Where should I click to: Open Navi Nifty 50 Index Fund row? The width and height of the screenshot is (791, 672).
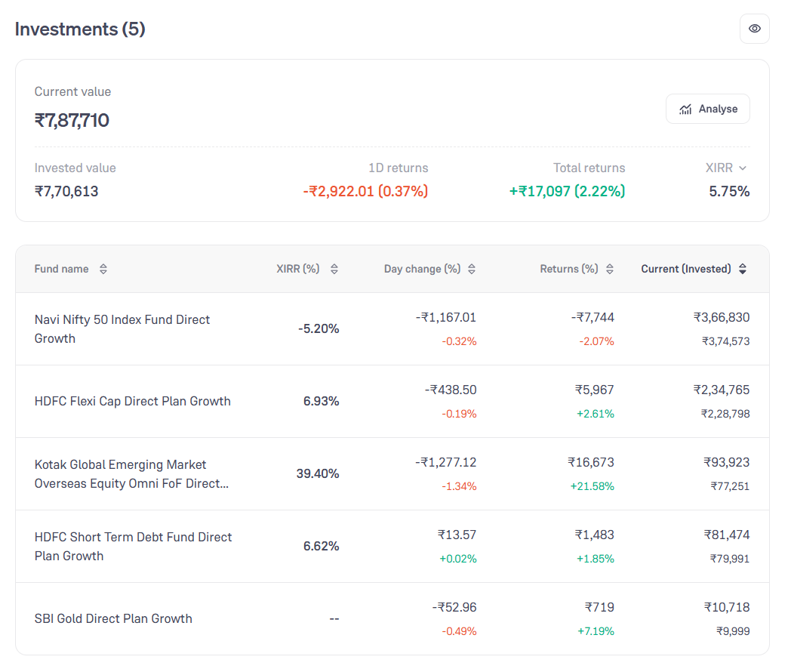tap(392, 329)
